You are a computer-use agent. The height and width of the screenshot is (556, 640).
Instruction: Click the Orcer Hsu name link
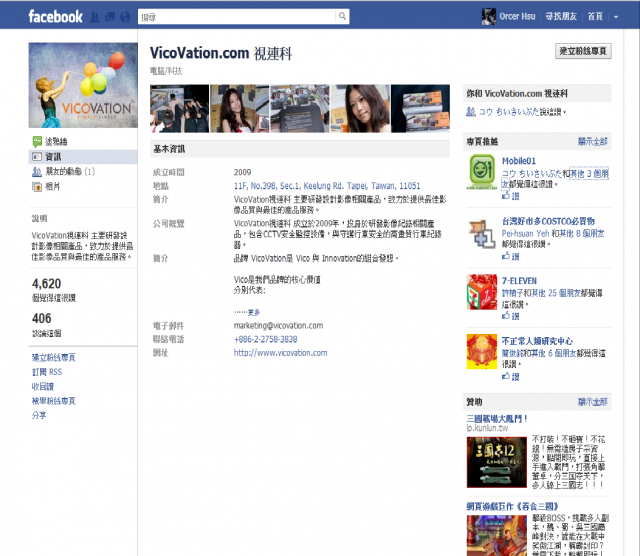[517, 16]
